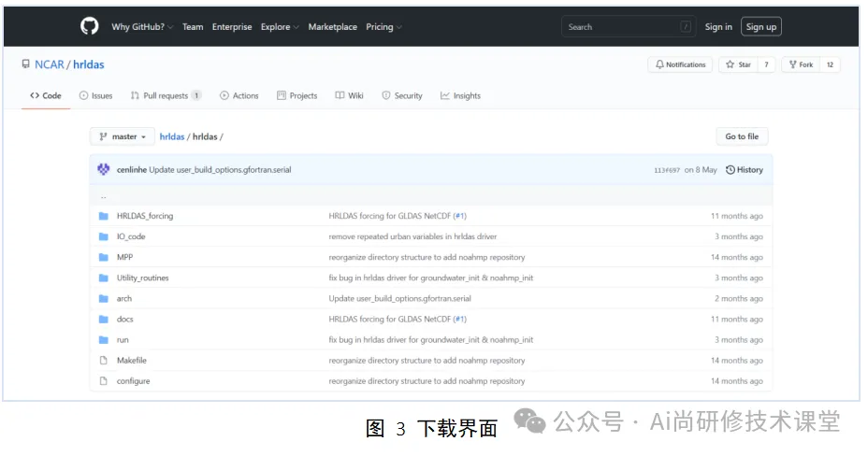Image resolution: width=868 pixels, height=456 pixels.
Task: Click "11 months ago" in HRLDAS_forcing row
Action: point(737,216)
